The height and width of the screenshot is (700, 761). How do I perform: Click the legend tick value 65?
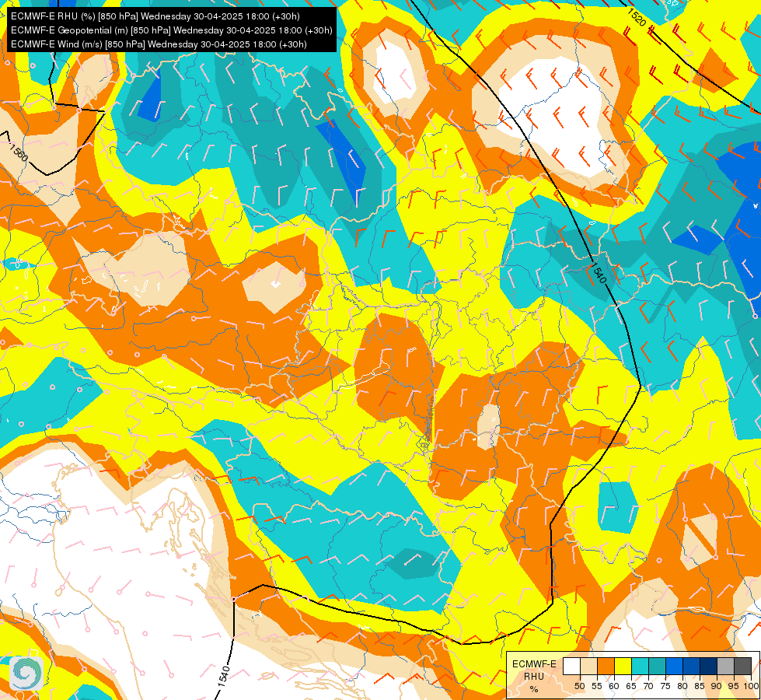(x=631, y=686)
